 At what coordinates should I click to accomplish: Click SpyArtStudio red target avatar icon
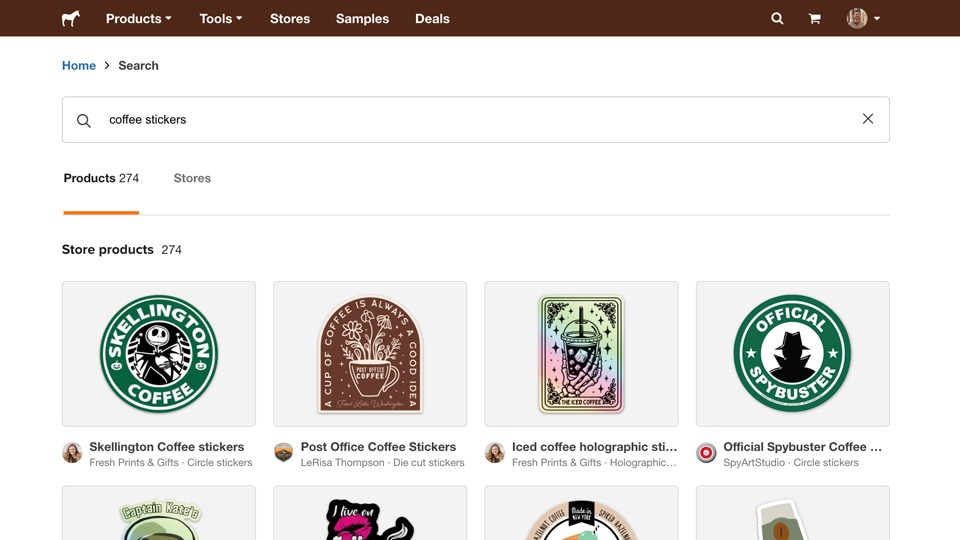click(706, 453)
